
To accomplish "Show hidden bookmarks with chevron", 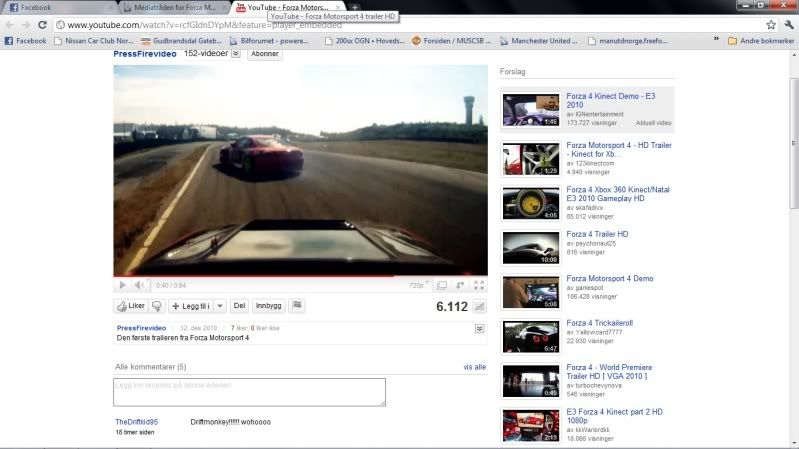I will [716, 39].
